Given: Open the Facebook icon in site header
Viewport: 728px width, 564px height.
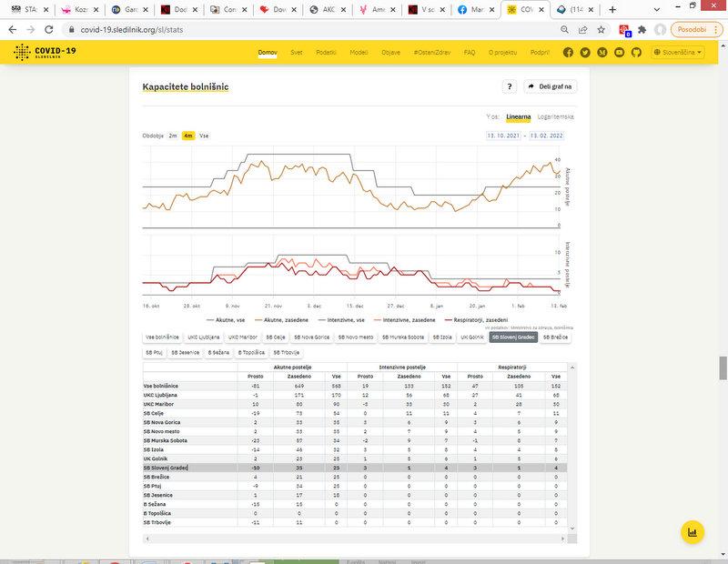Looking at the screenshot, I should (x=568, y=53).
